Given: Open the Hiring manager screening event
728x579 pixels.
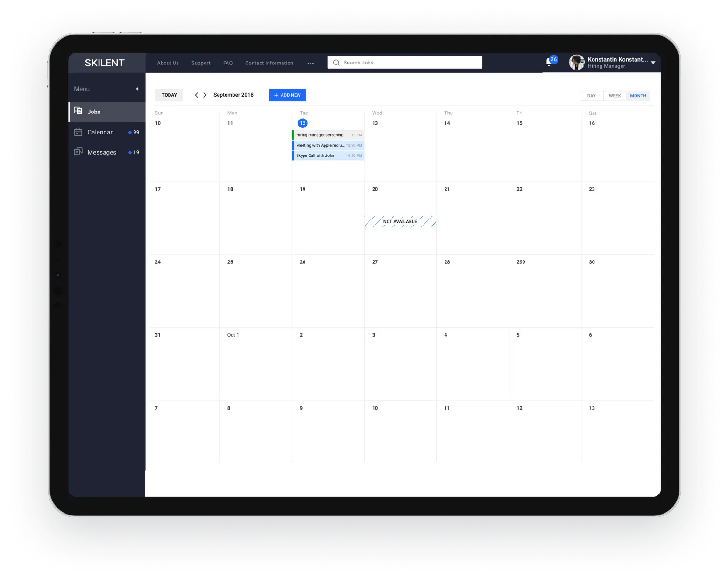Looking at the screenshot, I should pyautogui.click(x=328, y=135).
